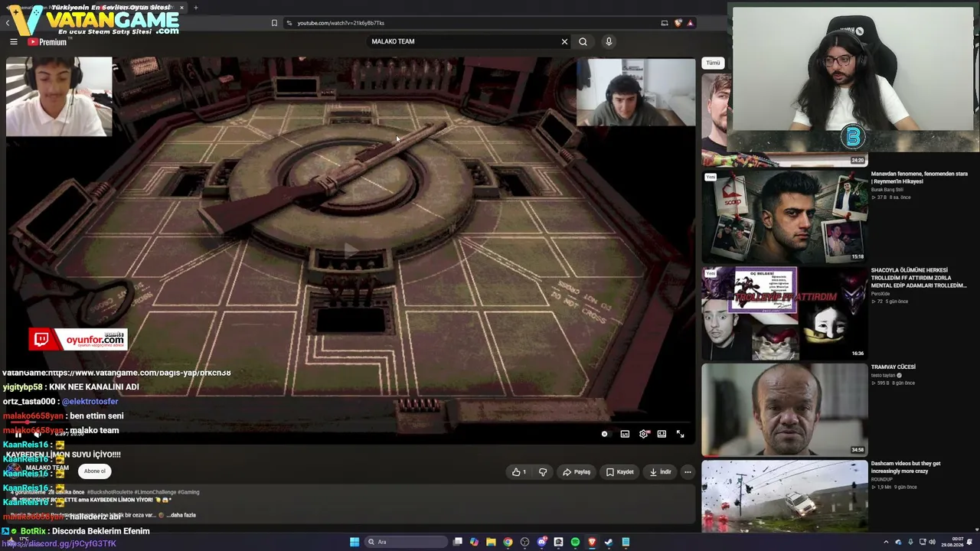Screen dimensions: 980x551
Task: Open a new browser tab
Action: pos(195,8)
